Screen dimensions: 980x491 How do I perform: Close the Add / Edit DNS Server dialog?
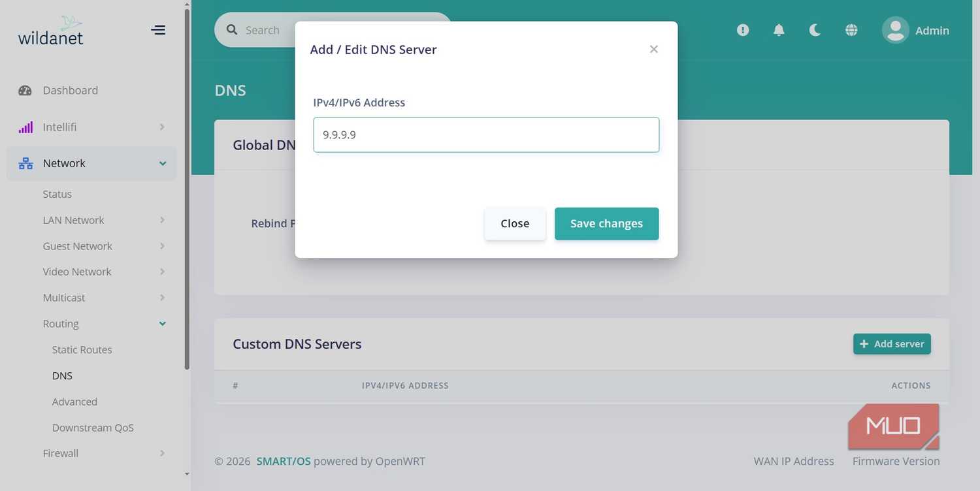click(x=653, y=50)
